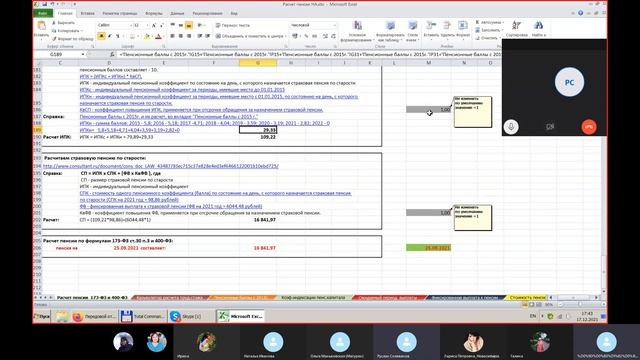Click the Sort and Filter (Сортировка) icon

(516, 26)
